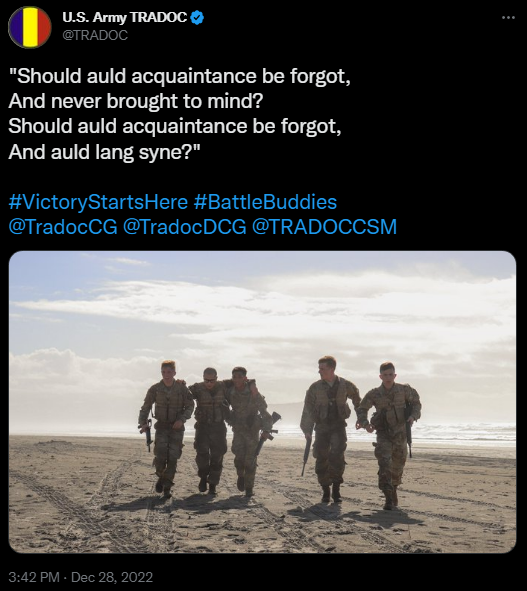Click the far-right soldier in the photo
Viewport: 527px width, 591px height.
[390, 435]
